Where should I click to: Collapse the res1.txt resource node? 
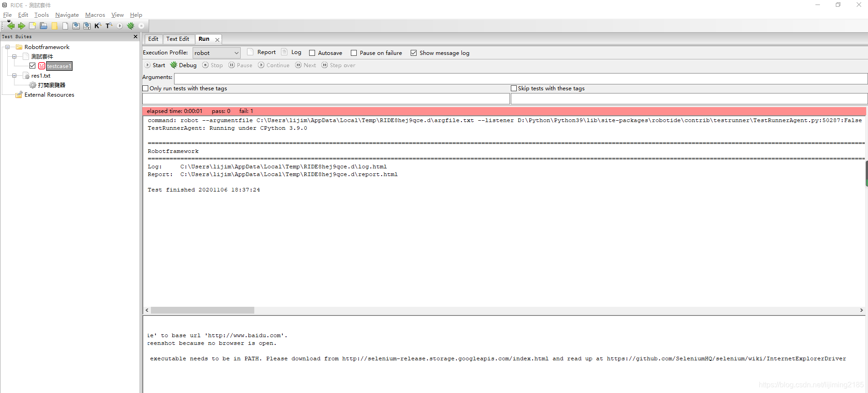click(15, 76)
